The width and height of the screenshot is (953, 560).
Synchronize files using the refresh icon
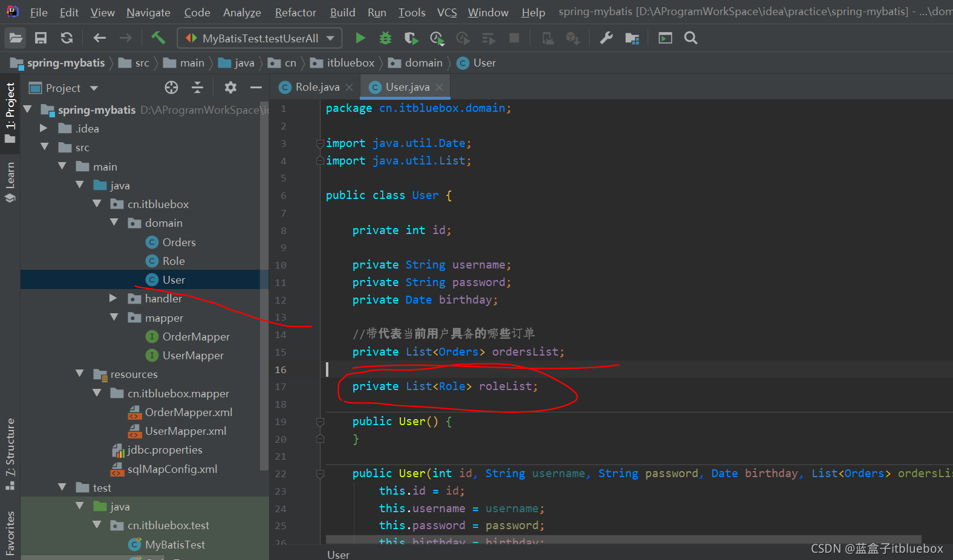[67, 38]
